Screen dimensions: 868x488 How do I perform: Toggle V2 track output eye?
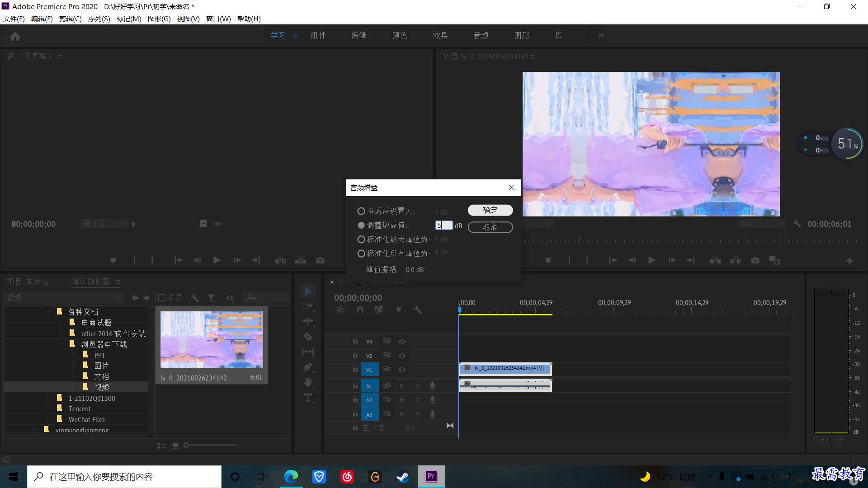[402, 356]
